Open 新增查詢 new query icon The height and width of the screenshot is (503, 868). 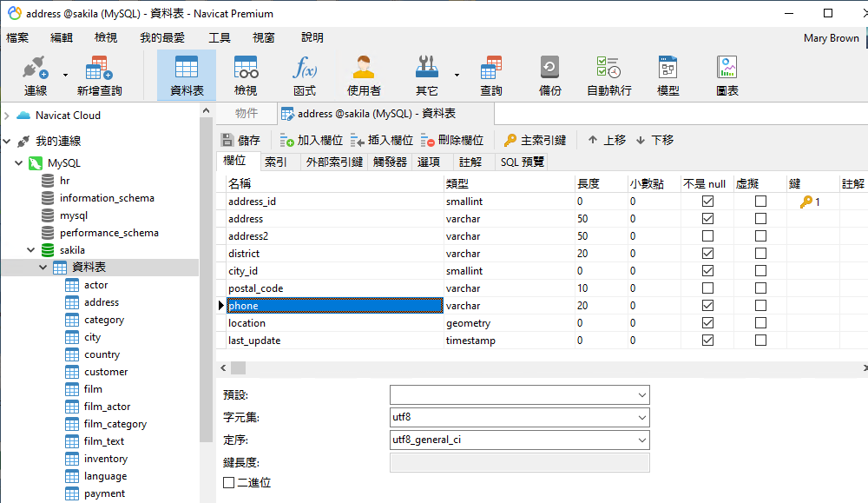click(99, 75)
